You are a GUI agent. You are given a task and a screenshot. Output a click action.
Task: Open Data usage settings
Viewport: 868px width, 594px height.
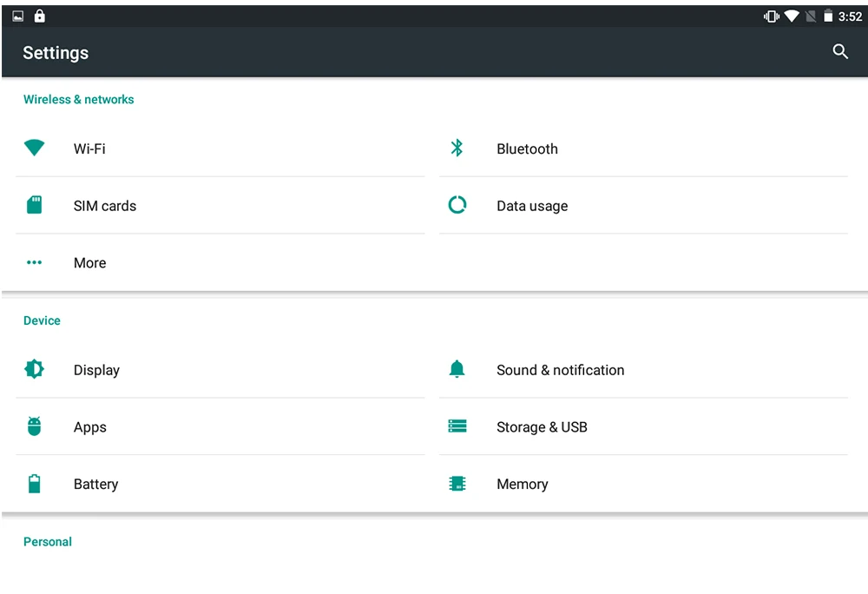pos(643,205)
